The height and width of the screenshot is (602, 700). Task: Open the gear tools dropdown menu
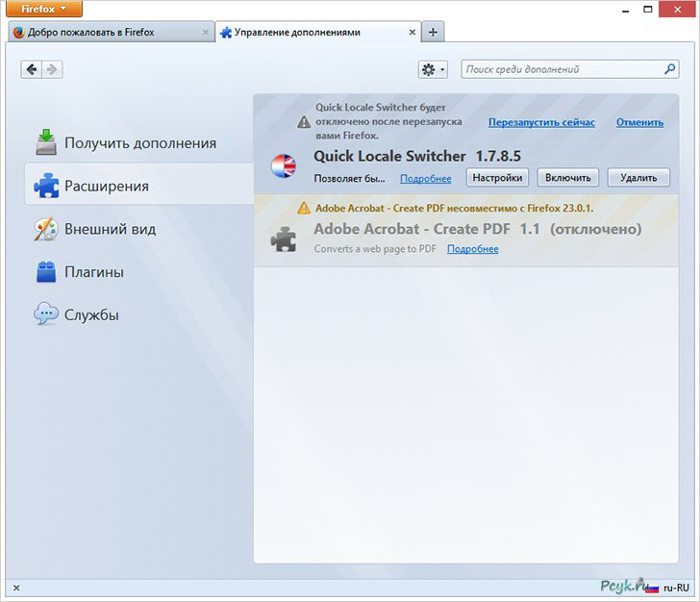[x=433, y=69]
